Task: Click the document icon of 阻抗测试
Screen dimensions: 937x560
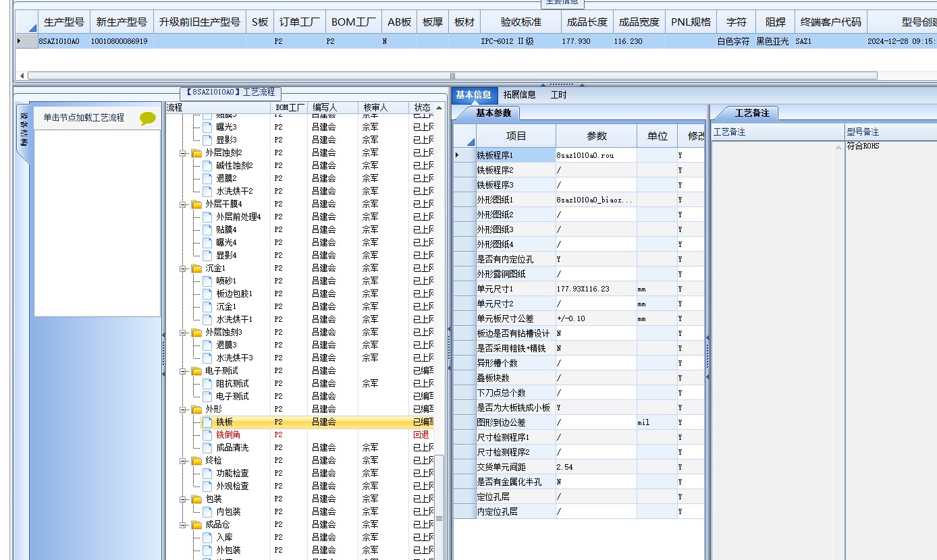Action: pos(207,384)
